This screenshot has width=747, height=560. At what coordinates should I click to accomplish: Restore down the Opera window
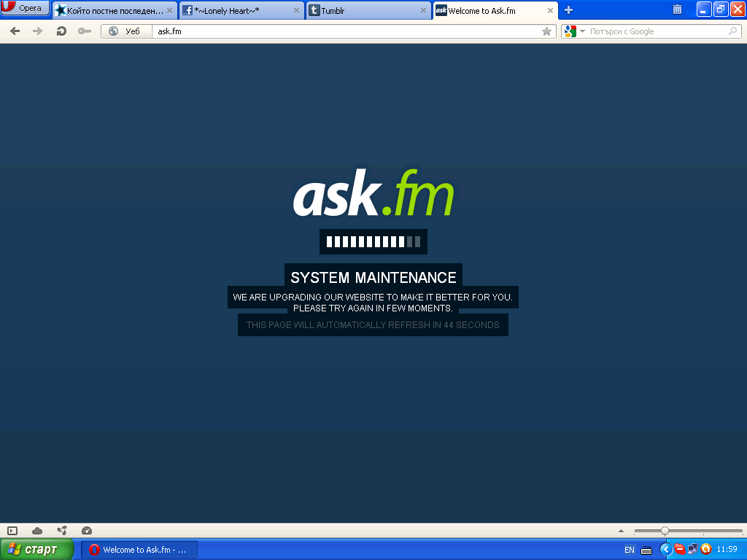(x=720, y=9)
